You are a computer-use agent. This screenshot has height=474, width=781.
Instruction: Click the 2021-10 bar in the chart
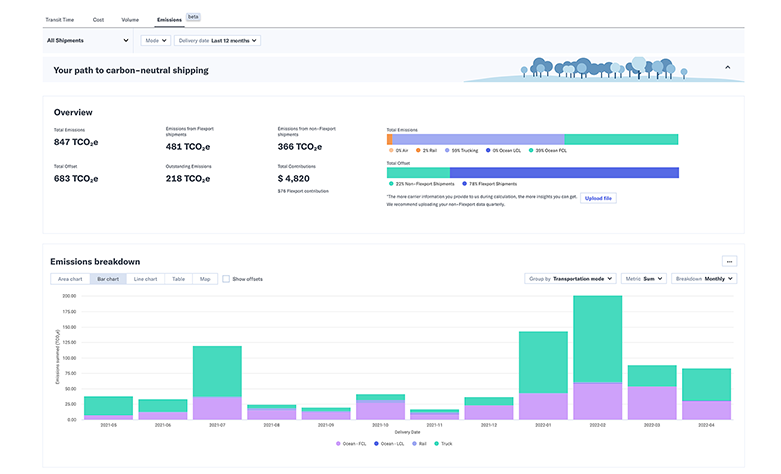(381, 407)
